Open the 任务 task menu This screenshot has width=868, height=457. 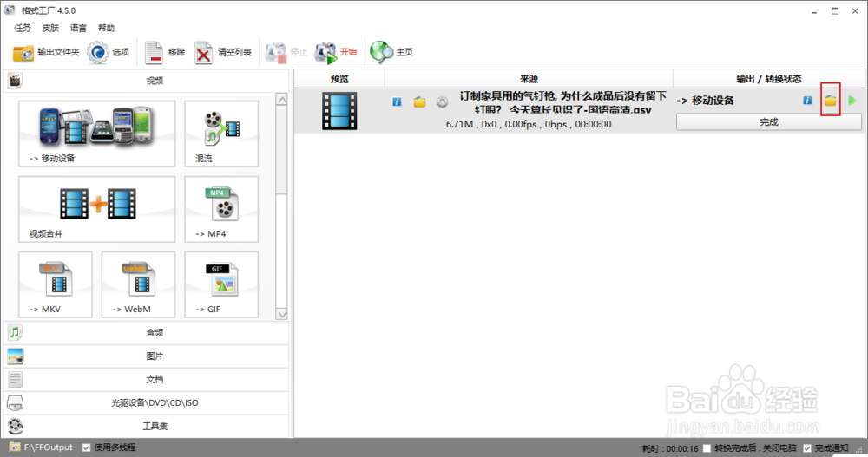point(23,29)
